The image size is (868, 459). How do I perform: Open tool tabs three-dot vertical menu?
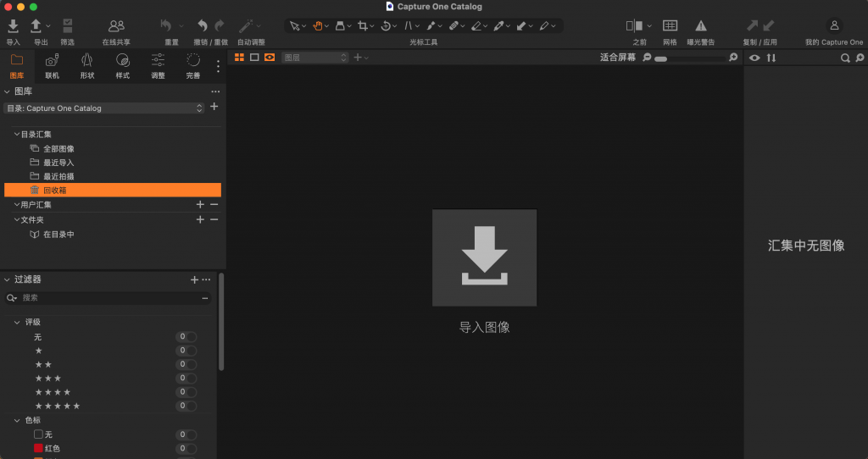(x=218, y=66)
